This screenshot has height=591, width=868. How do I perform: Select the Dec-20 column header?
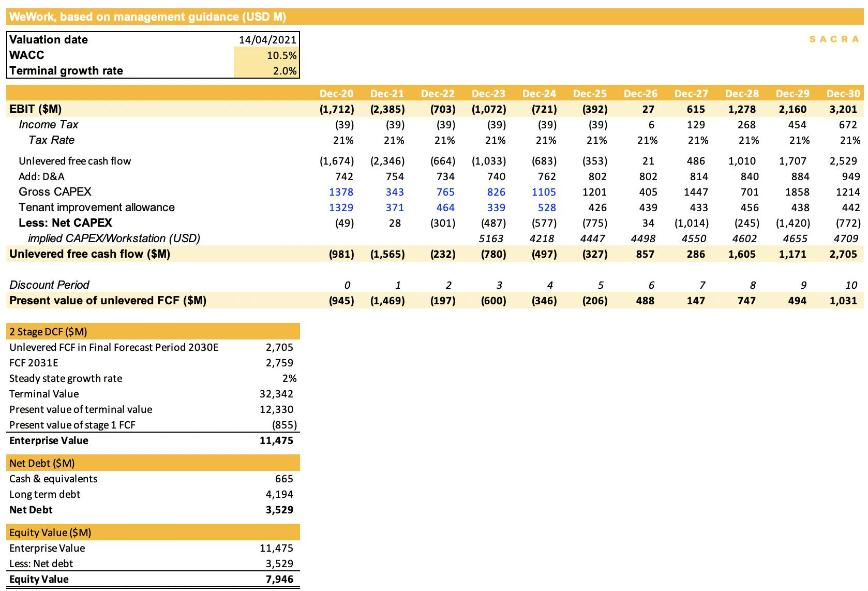(x=336, y=94)
